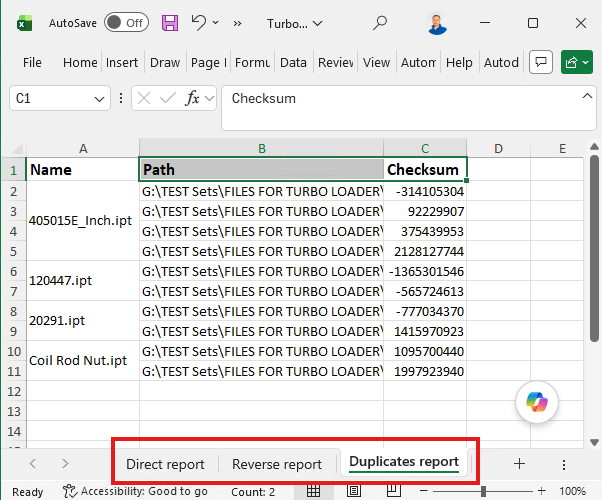
Task: Open the sheet tab options dots
Action: click(x=564, y=465)
